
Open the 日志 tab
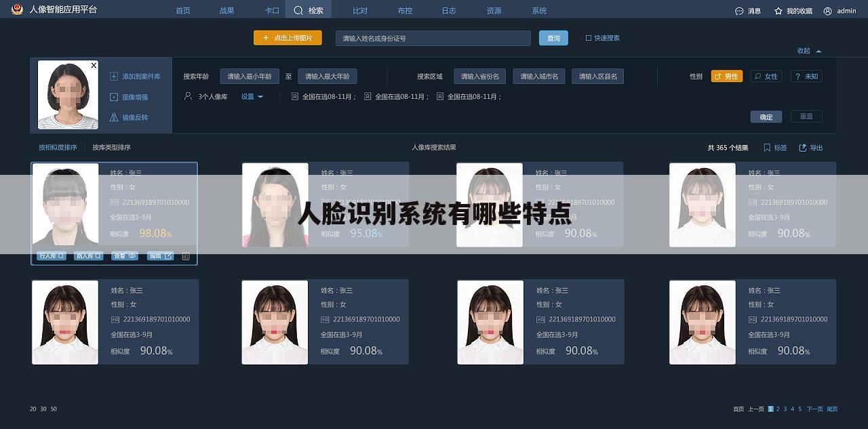pos(449,11)
